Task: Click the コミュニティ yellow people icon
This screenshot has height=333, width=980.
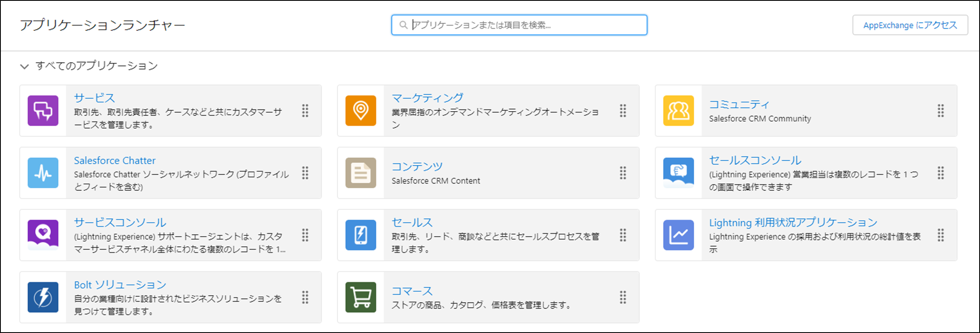Action: [x=679, y=111]
